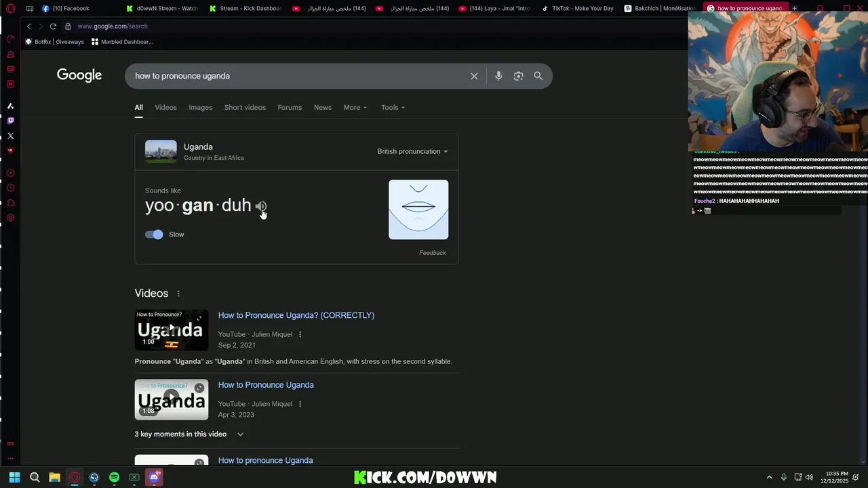Image resolution: width=868 pixels, height=488 pixels.
Task: Open BotRix Giveaways bookmark
Action: (x=54, y=41)
